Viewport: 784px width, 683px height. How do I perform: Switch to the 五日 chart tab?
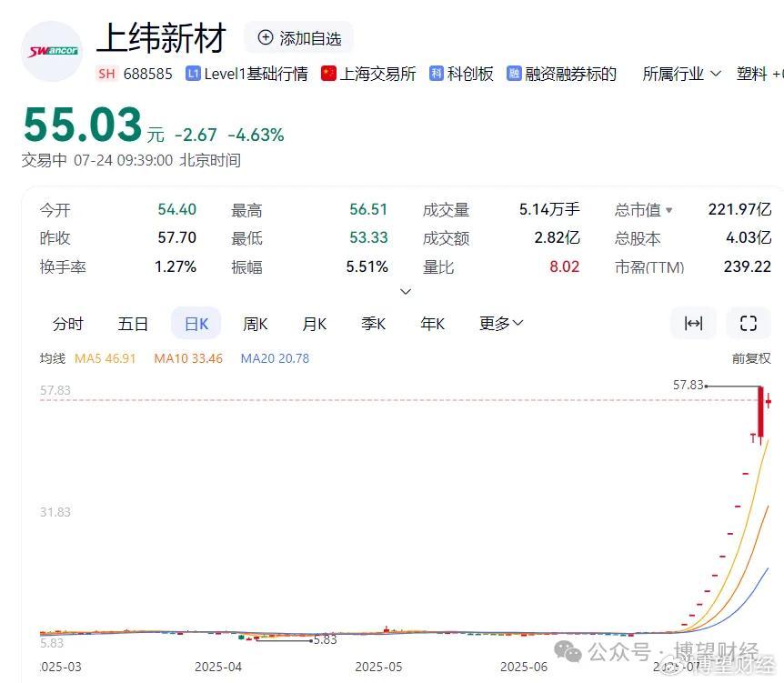[133, 324]
